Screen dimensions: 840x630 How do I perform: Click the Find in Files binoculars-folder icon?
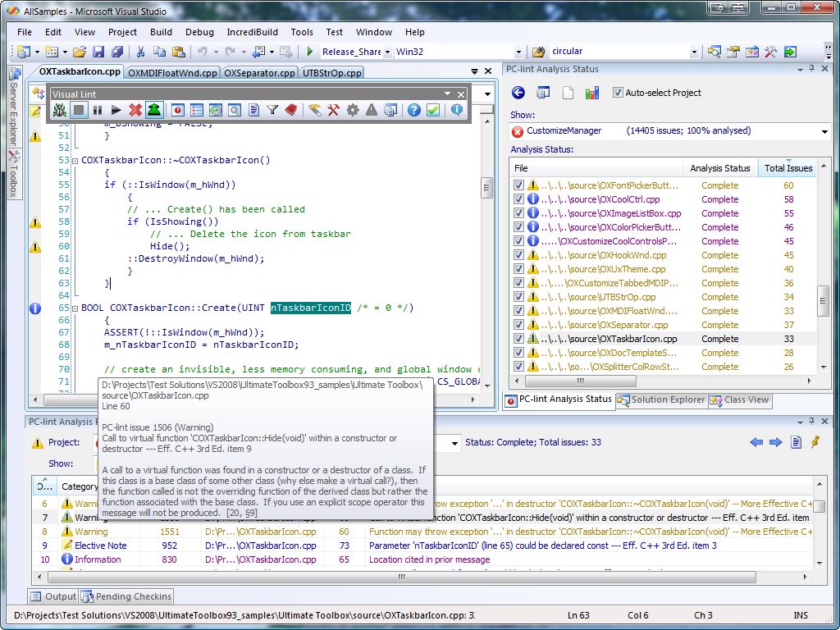[x=538, y=52]
